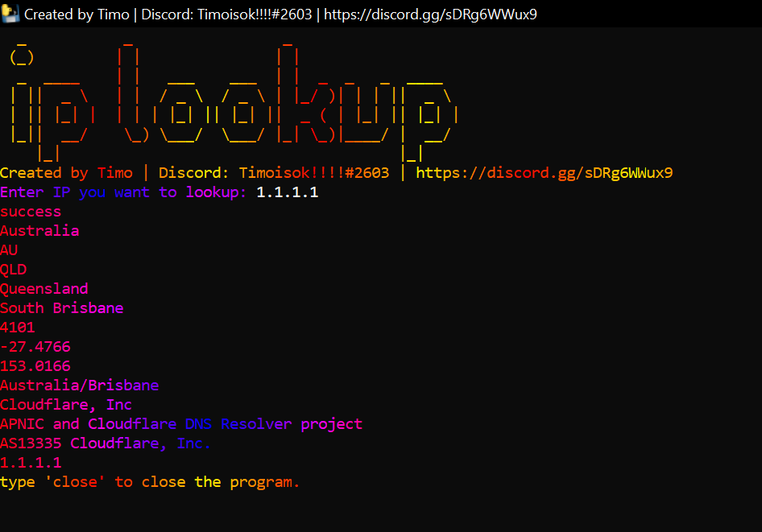
Task: Click the '4101' postal code line
Action: (x=18, y=328)
